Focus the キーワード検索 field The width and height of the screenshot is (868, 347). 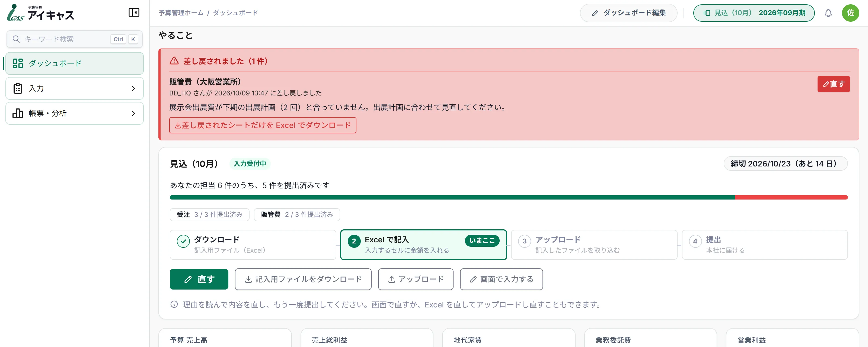pos(75,39)
